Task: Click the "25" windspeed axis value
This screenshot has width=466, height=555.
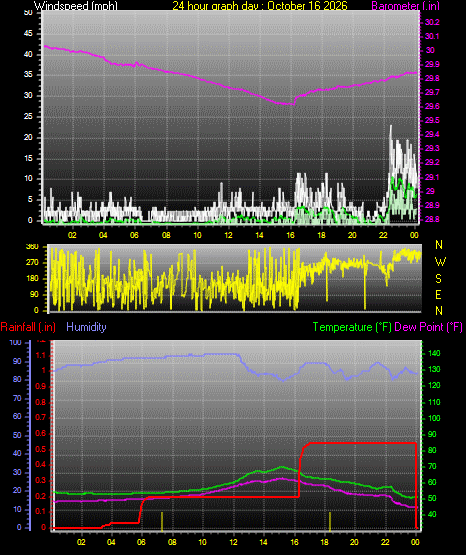Action: (28, 116)
